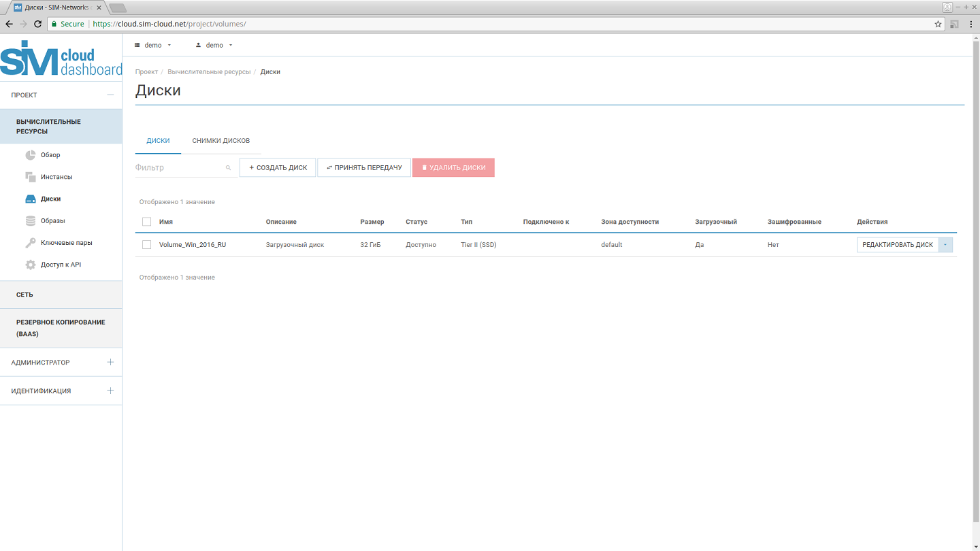Select Ключевые пары in the sidebar

pos(67,243)
